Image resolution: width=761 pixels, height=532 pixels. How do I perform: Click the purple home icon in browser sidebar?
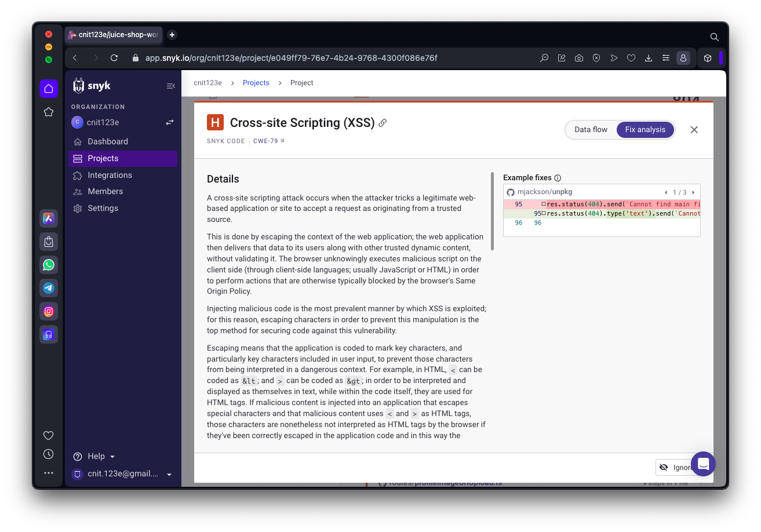[x=49, y=89]
